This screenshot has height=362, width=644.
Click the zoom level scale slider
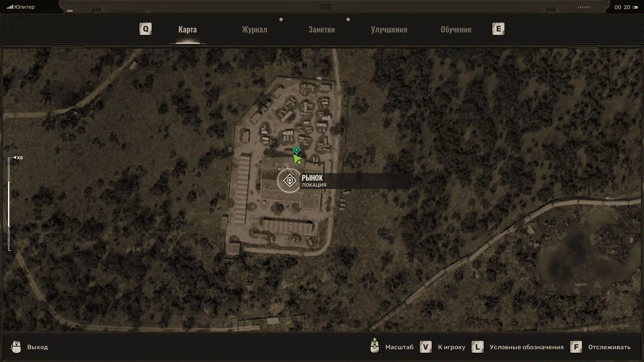tap(10, 204)
